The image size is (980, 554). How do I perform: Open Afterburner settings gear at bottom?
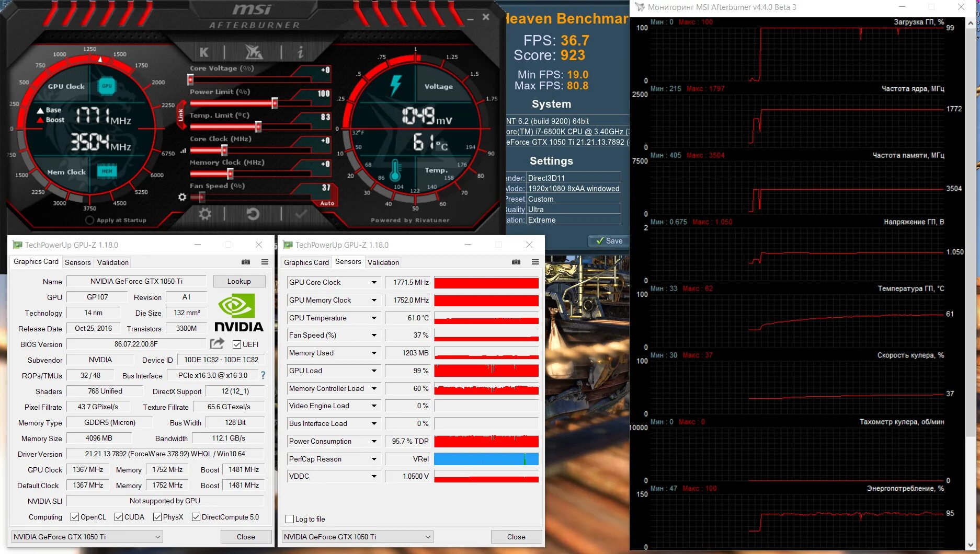coord(205,214)
